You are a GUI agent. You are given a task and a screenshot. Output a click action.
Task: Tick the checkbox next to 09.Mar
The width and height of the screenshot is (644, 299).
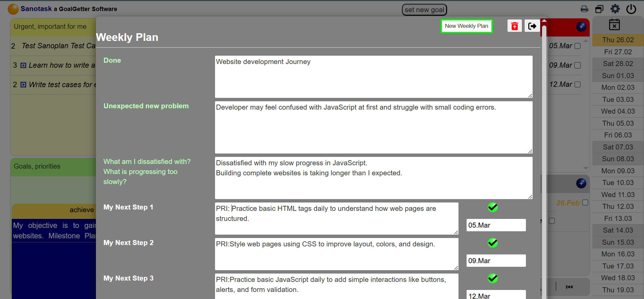tap(578, 65)
